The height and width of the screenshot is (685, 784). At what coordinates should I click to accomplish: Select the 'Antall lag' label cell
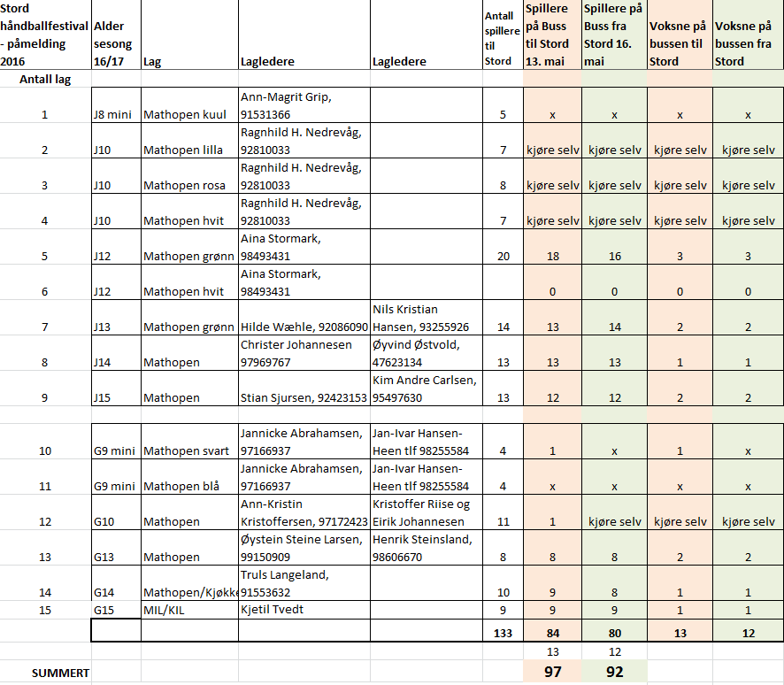46,79
